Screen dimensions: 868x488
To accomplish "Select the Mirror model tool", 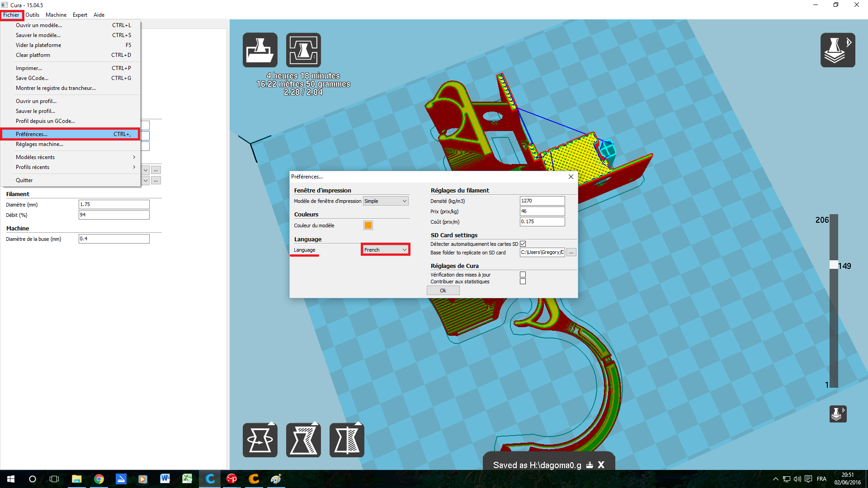I will point(347,440).
